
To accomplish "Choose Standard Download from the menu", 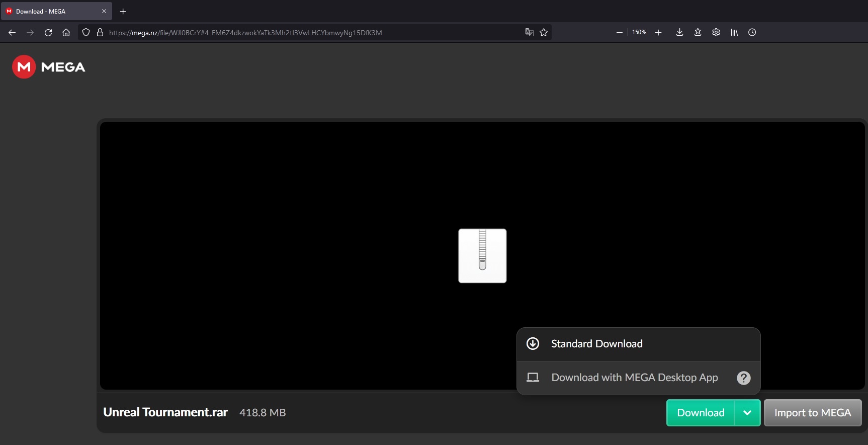I will coord(639,344).
